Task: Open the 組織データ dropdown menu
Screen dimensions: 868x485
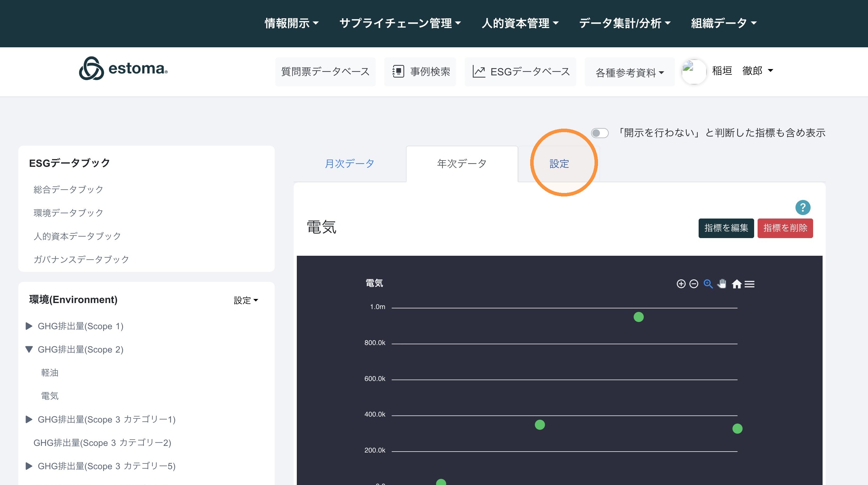Action: click(x=724, y=23)
